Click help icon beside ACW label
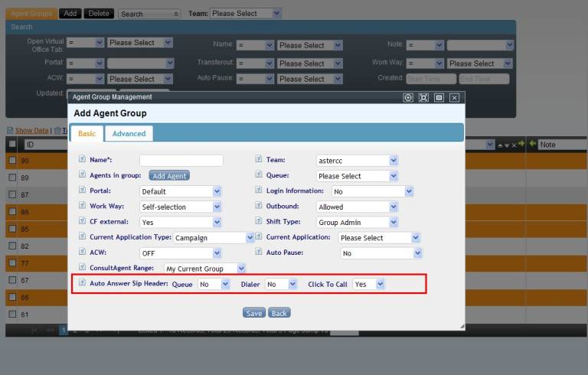Image resolution: width=588 pixels, height=375 pixels. [82, 252]
